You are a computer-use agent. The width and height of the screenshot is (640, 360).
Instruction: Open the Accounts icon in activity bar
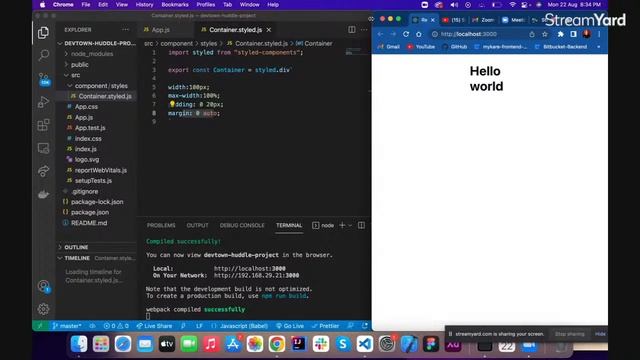pyautogui.click(x=43, y=286)
